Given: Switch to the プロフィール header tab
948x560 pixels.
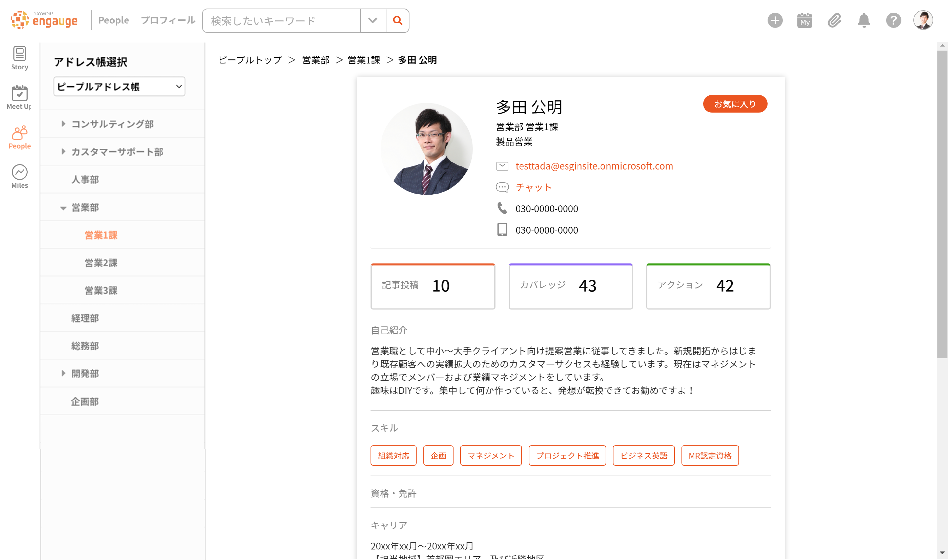Looking at the screenshot, I should pos(168,20).
